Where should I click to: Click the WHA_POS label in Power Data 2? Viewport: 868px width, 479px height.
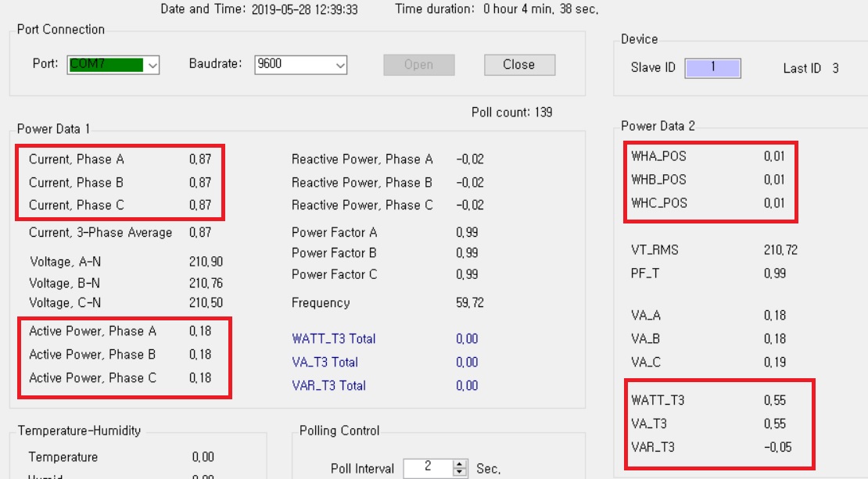658,156
